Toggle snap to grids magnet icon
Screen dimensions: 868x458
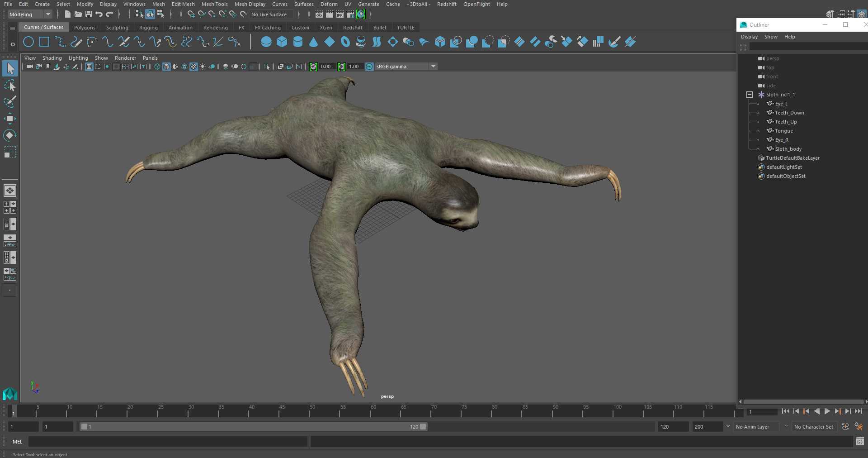click(191, 14)
